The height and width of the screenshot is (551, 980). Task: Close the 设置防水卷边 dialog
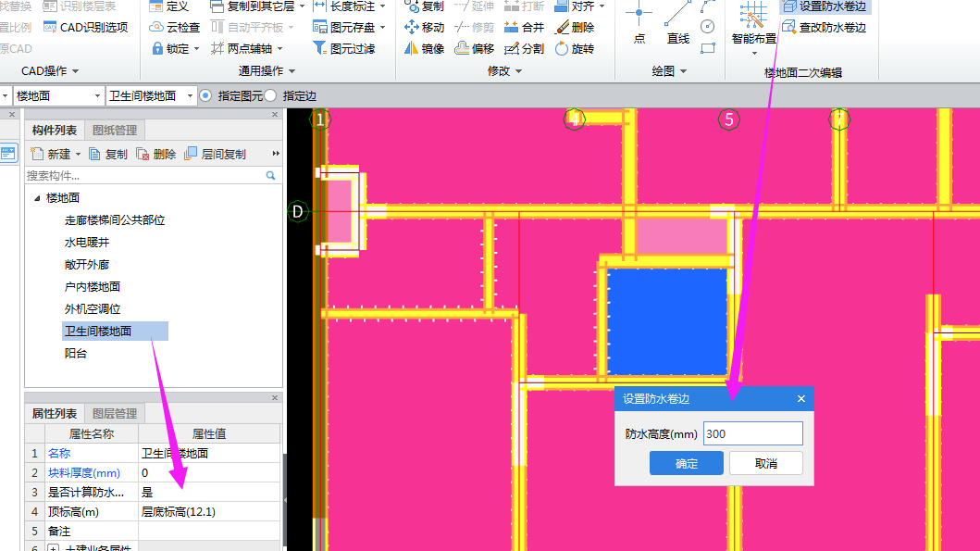click(801, 398)
